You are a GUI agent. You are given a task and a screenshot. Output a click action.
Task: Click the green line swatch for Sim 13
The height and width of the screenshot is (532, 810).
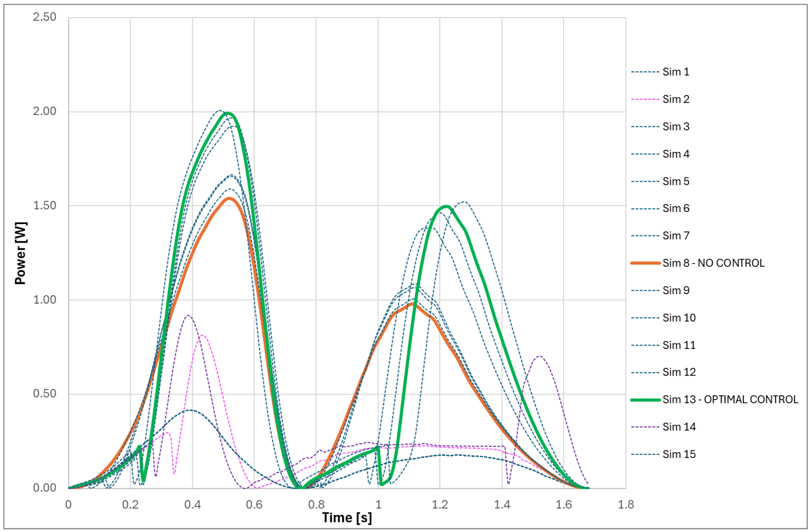tap(645, 400)
